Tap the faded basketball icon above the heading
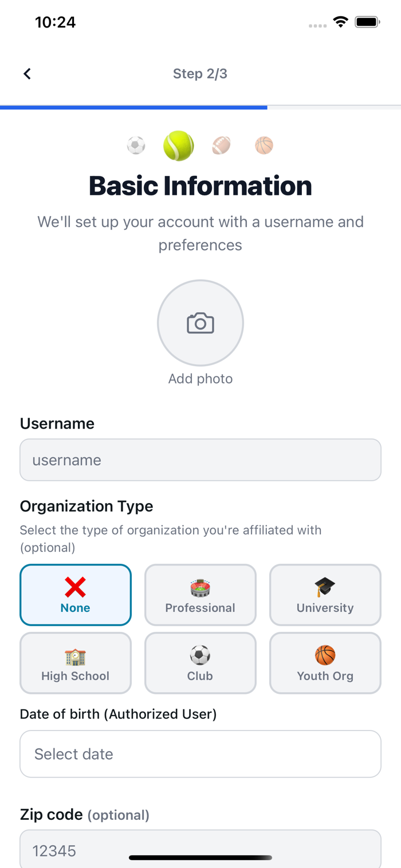 (264, 146)
